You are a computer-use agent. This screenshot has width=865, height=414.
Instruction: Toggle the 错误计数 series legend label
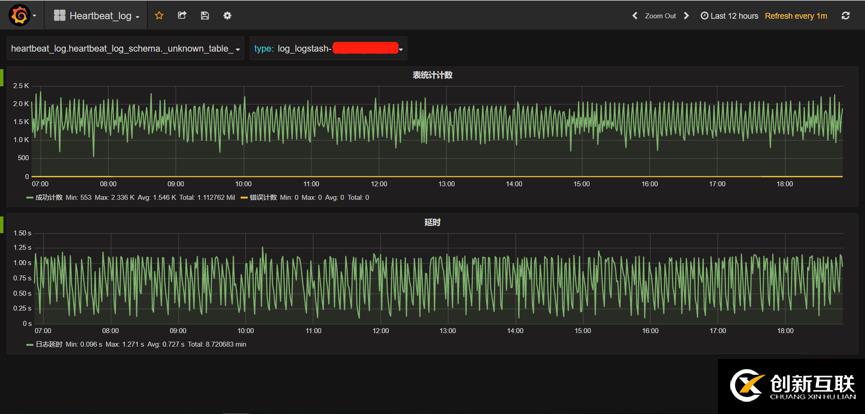pyautogui.click(x=263, y=198)
